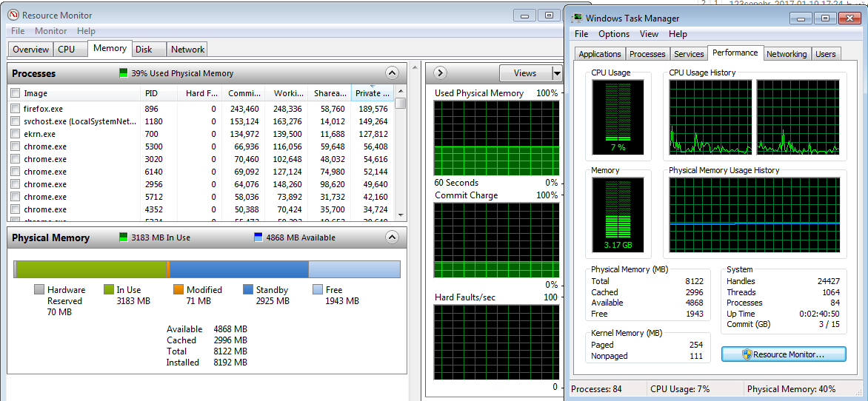This screenshot has width=868, height=401.
Task: Click the orange Modified legend square
Action: 178,290
